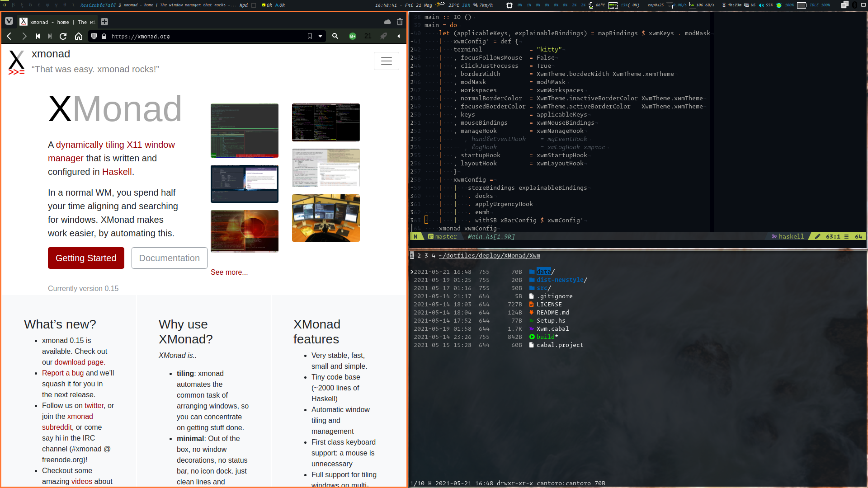Click the multi-monitor desk setup thumbnail
Screen dimensions: 868x488
pyautogui.click(x=325, y=218)
